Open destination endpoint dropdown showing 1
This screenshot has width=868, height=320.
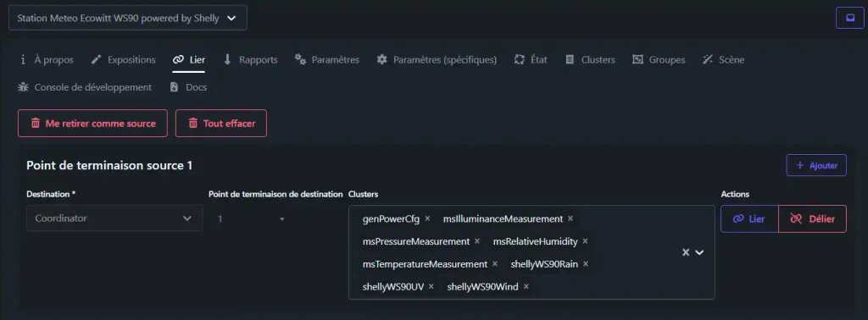[251, 219]
